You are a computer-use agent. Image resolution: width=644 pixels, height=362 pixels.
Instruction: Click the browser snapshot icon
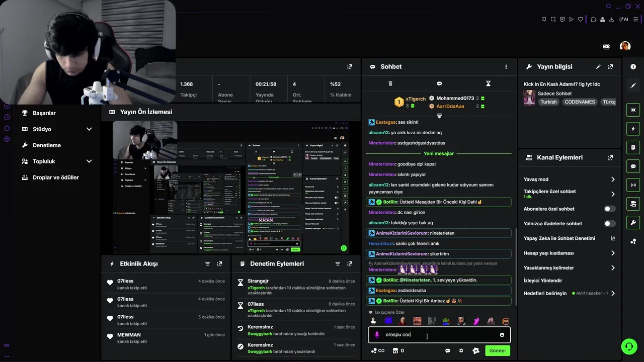pyautogui.click(x=553, y=20)
